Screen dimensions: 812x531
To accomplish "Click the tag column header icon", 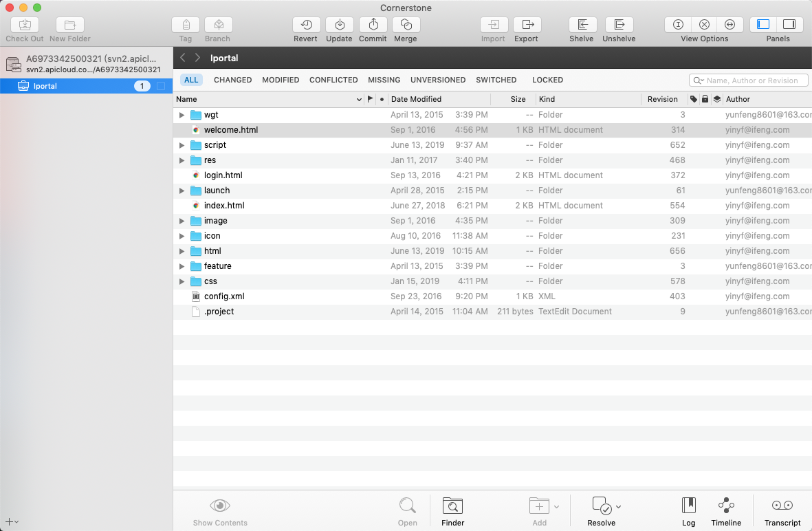I will [x=694, y=99].
